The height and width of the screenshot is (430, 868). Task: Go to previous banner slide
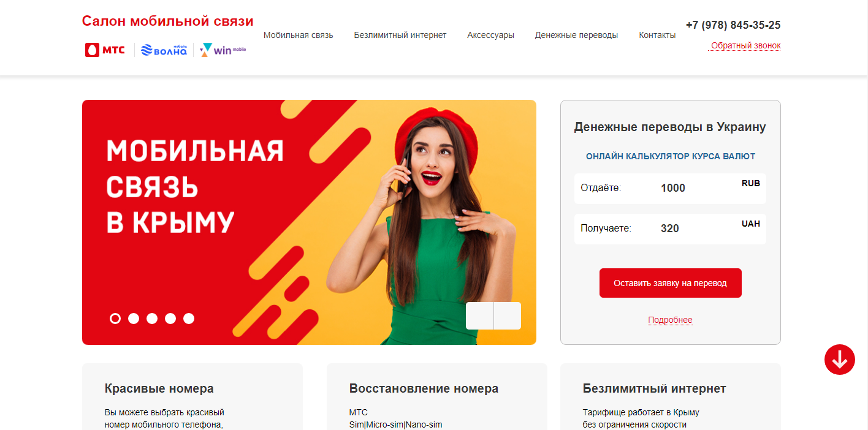click(479, 316)
